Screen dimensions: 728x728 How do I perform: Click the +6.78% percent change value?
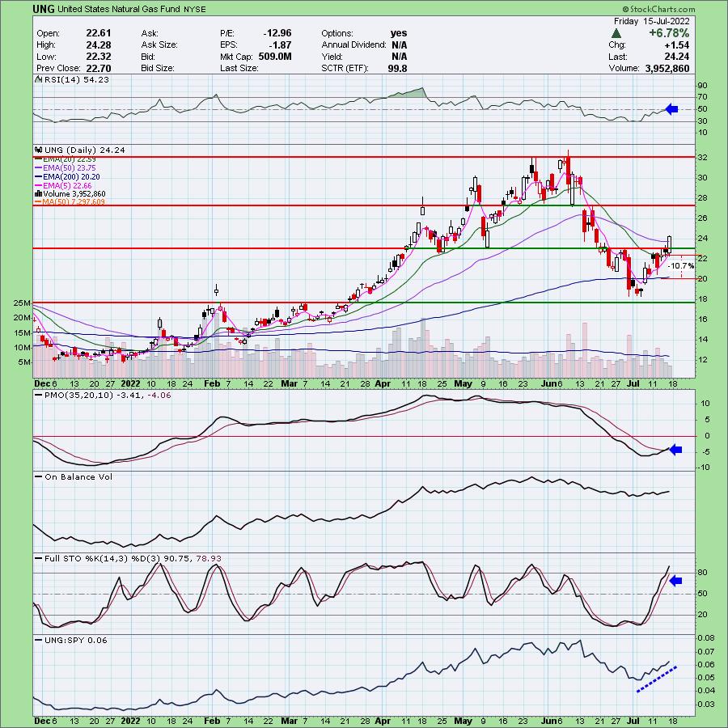click(669, 33)
